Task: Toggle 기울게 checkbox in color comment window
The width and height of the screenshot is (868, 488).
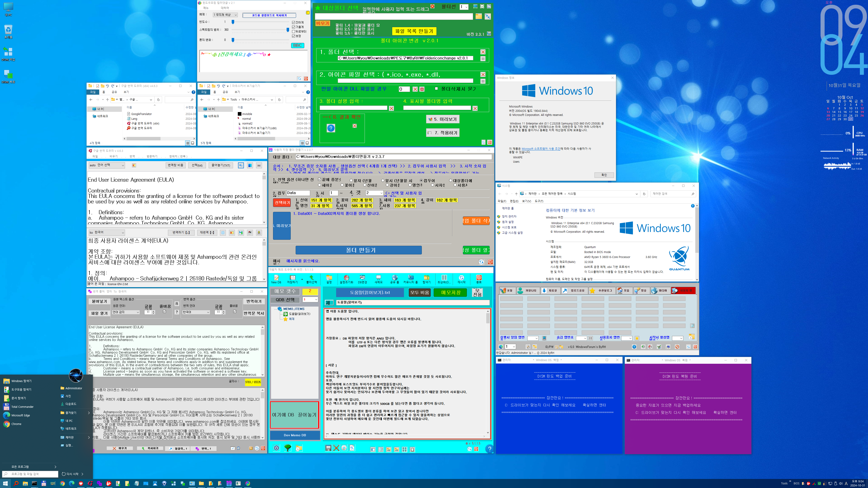Action: click(x=293, y=27)
